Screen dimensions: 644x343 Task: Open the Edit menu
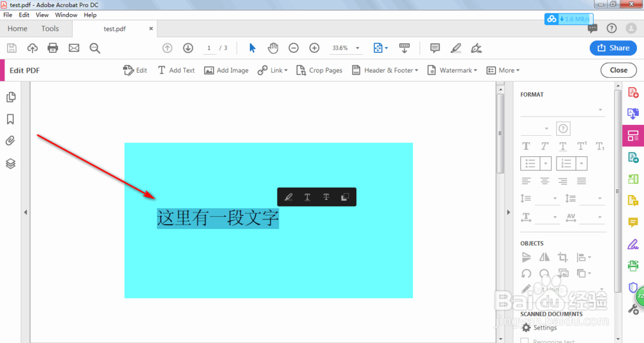24,15
